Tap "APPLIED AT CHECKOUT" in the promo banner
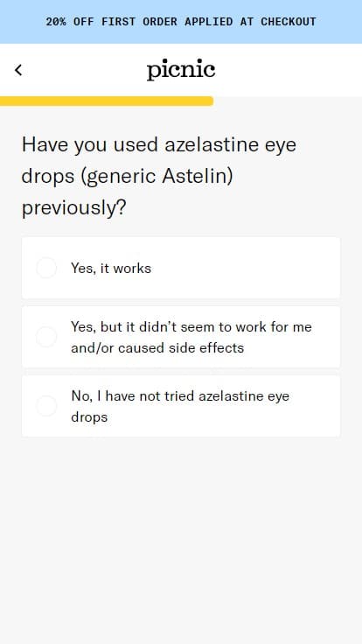 [x=250, y=21]
